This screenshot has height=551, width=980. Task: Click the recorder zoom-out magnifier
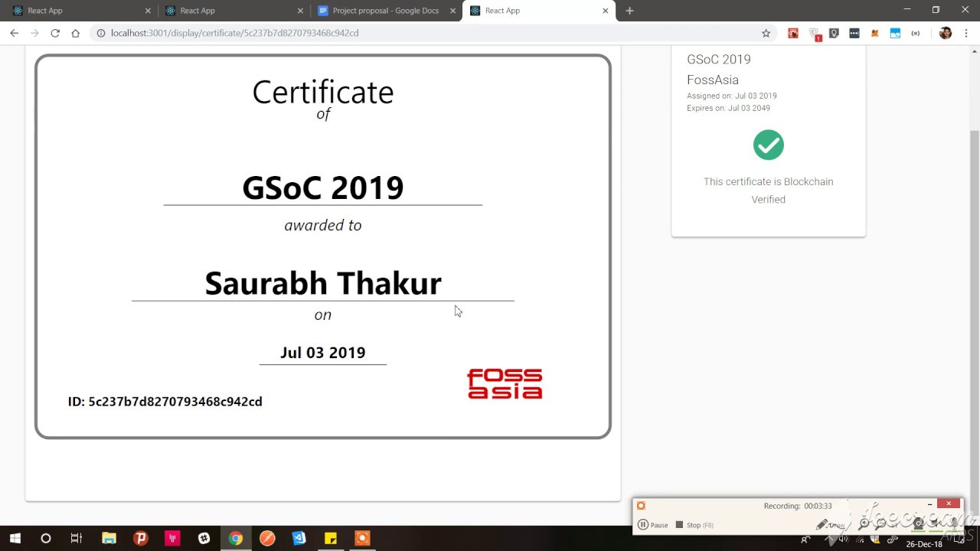880,524
